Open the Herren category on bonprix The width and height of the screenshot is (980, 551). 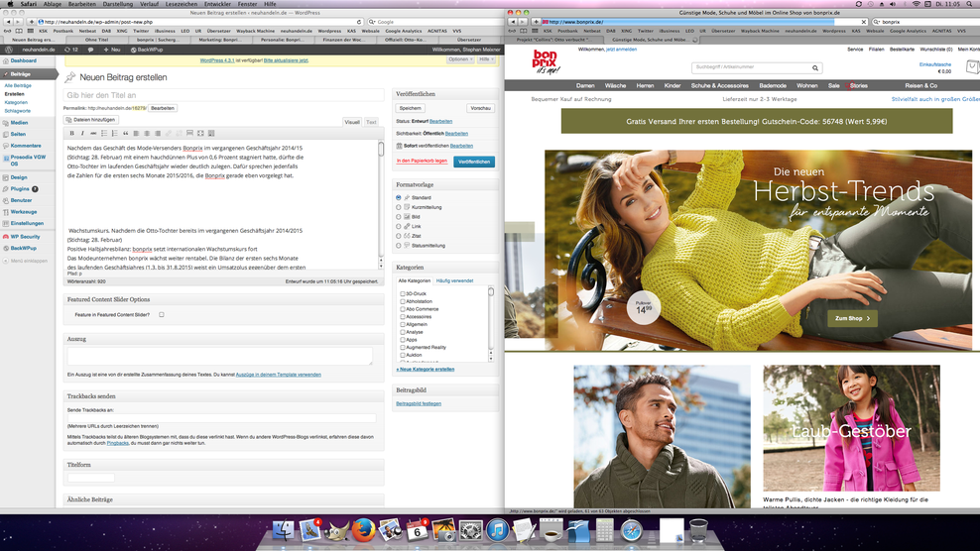(x=645, y=85)
